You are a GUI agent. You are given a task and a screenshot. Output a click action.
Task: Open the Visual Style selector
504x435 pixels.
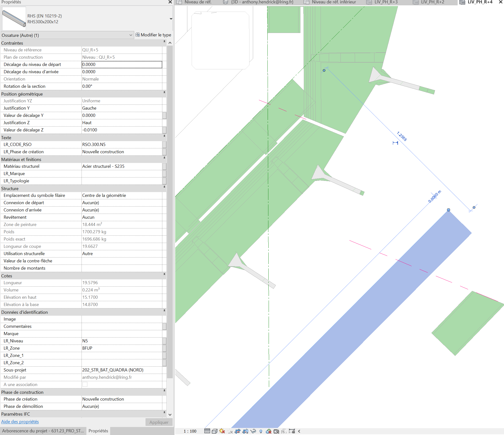tap(215, 431)
